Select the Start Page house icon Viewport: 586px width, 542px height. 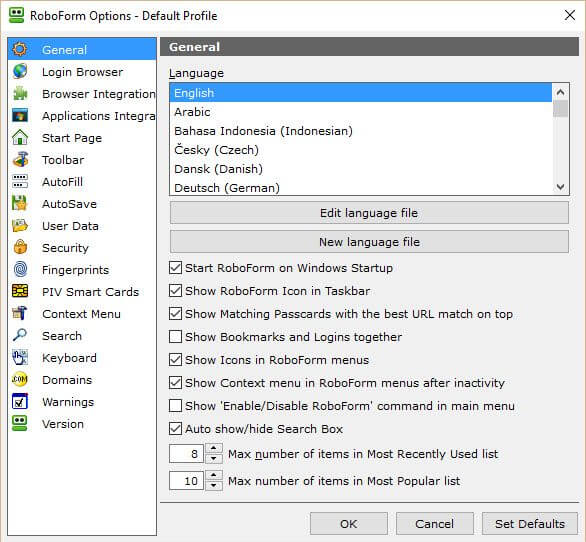coord(20,138)
